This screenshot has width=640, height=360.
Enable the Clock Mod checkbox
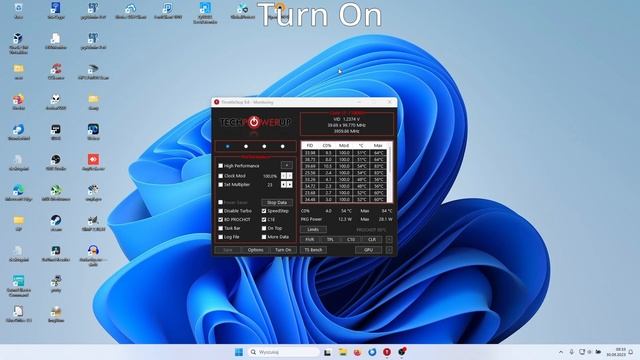[x=220, y=176]
